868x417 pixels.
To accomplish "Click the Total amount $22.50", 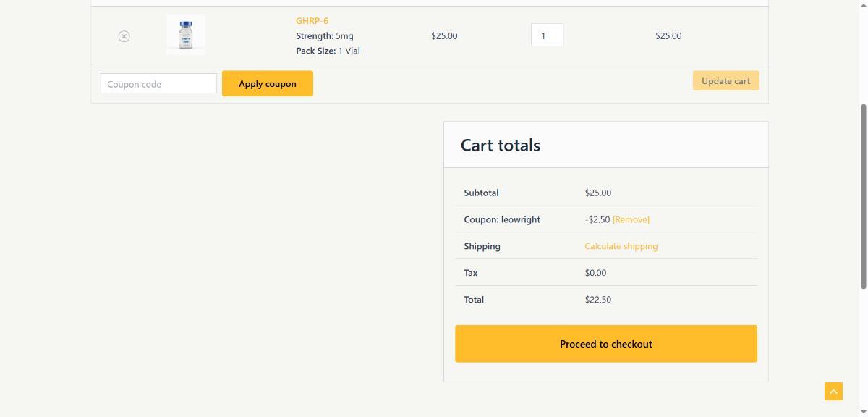I will pos(597,300).
